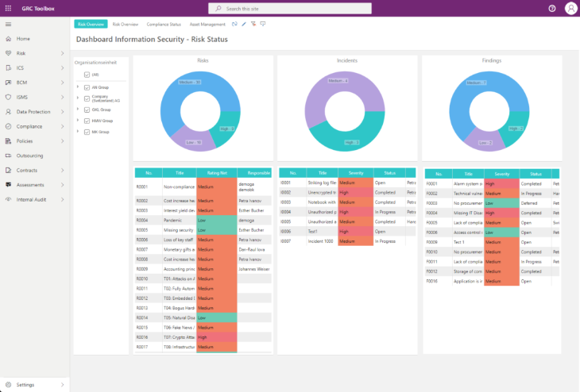Screen dimensions: 580x392
Task: Switch to Compliance Status tab
Action: tap(164, 25)
